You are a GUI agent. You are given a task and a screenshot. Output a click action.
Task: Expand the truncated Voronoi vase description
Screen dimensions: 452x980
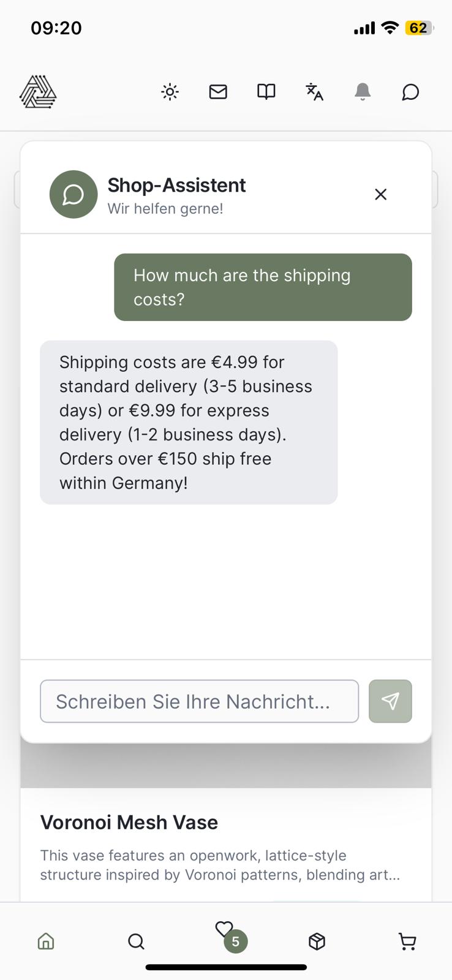[x=220, y=865]
